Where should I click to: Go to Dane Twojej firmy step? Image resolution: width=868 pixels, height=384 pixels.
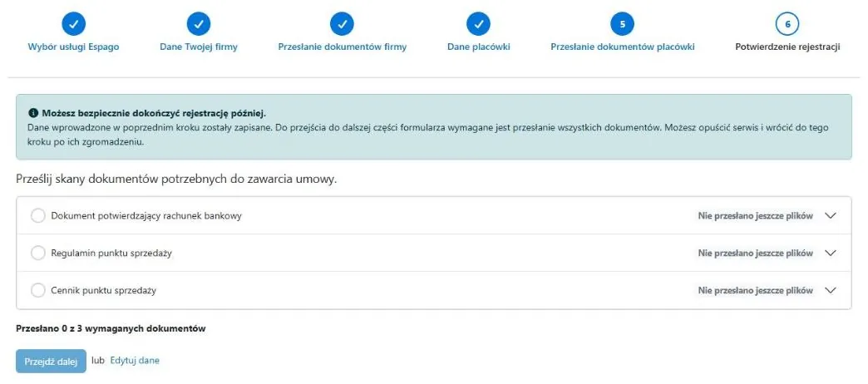[199, 47]
